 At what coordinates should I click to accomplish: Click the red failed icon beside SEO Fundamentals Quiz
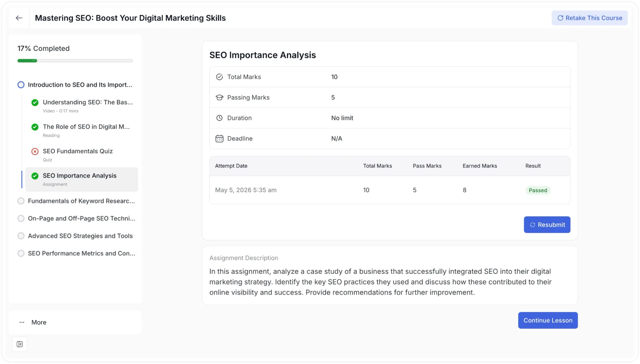35,151
